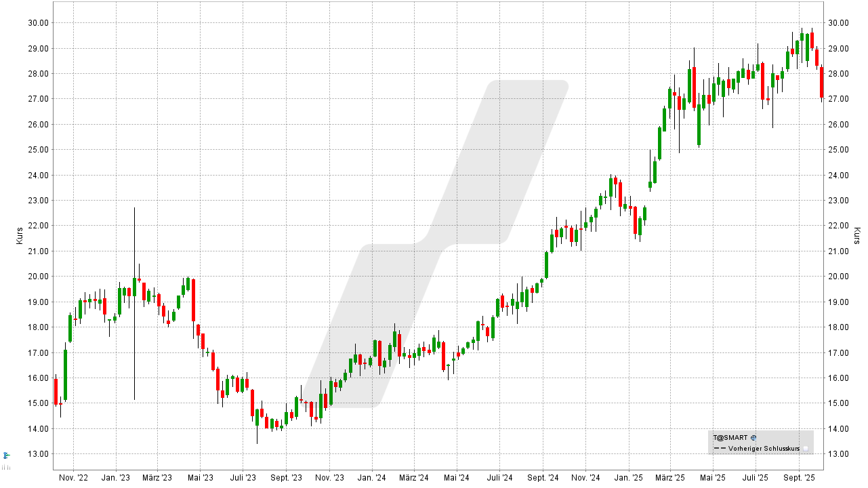Click the gray bars icon at bottom-left
The width and height of the screenshot is (868, 488).
pos(6,467)
